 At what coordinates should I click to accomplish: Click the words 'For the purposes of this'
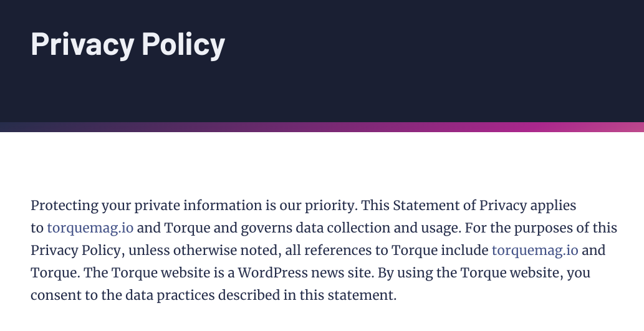coord(541,228)
